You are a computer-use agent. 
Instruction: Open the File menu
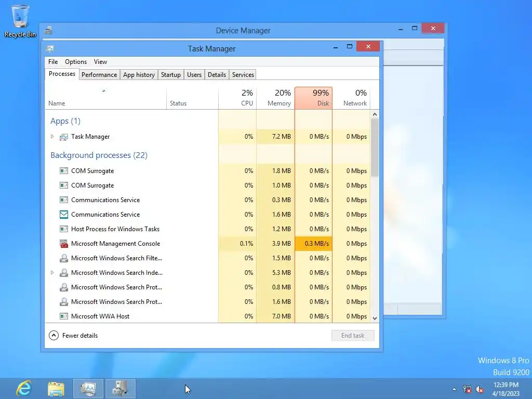point(53,62)
